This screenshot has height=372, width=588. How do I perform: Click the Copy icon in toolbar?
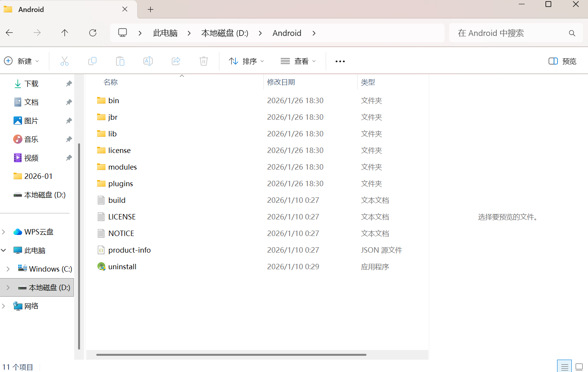pos(92,61)
